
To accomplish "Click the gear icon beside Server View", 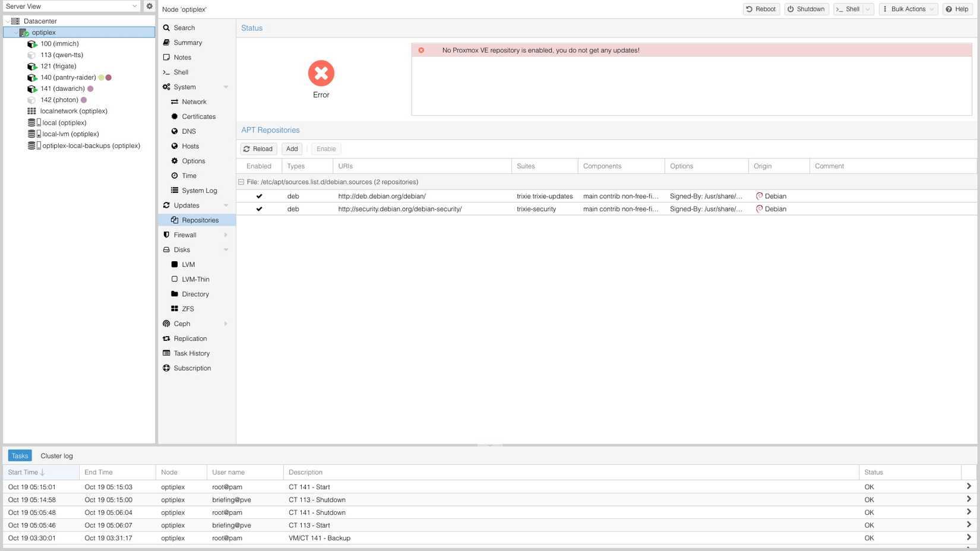I will (x=149, y=6).
